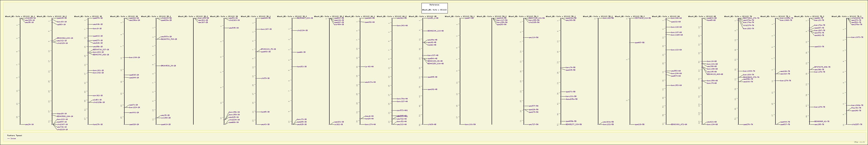Select marker BM140362_603-1A
Viewport: 868px width, 145px height.
65,38
